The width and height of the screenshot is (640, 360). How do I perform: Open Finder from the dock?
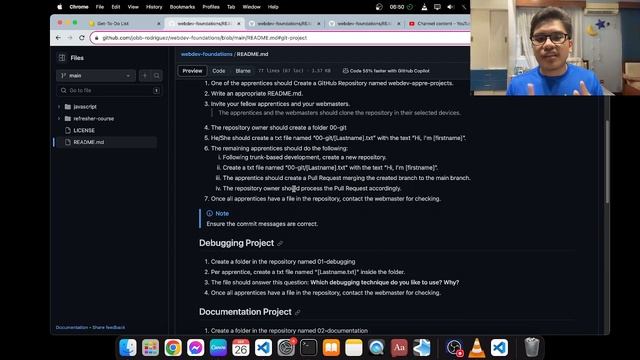tap(128, 348)
